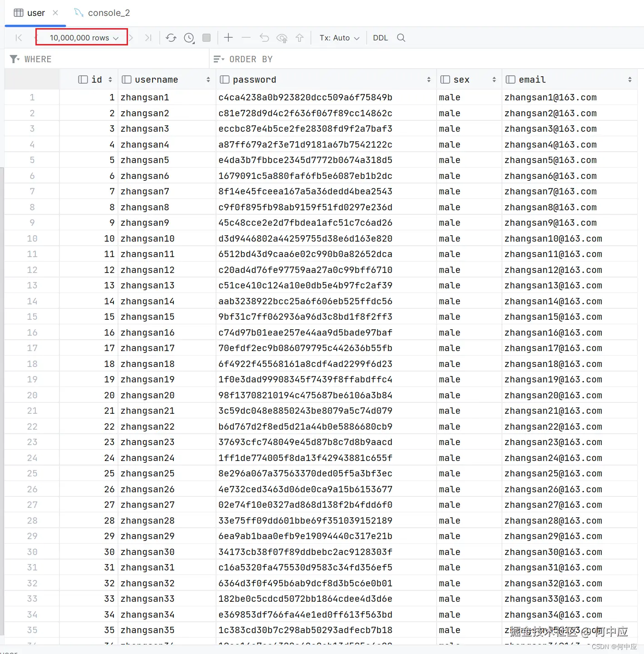Click the zhangsan15@163.com email cell
Screen dimensions: 644x654
click(x=570, y=317)
